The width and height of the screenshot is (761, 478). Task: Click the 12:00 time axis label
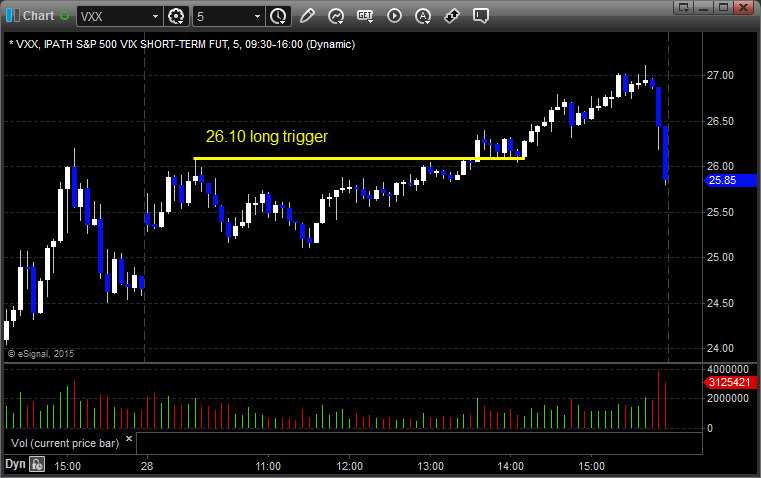349,466
